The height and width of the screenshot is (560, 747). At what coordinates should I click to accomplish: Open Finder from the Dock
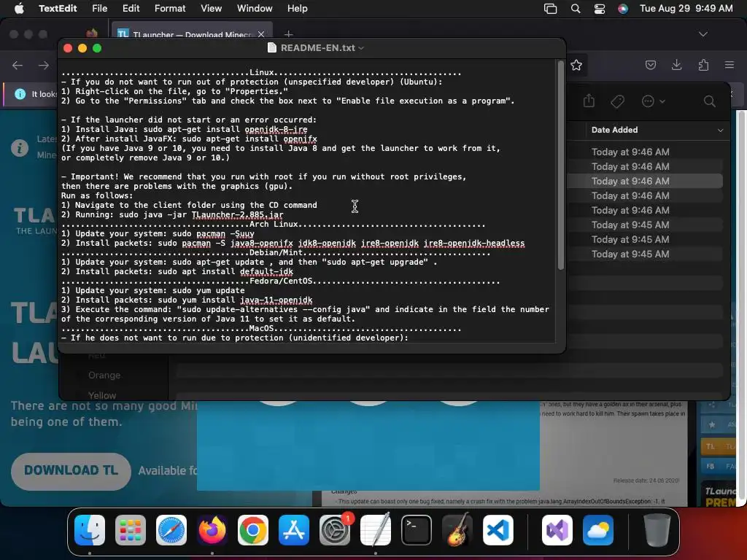coord(90,530)
